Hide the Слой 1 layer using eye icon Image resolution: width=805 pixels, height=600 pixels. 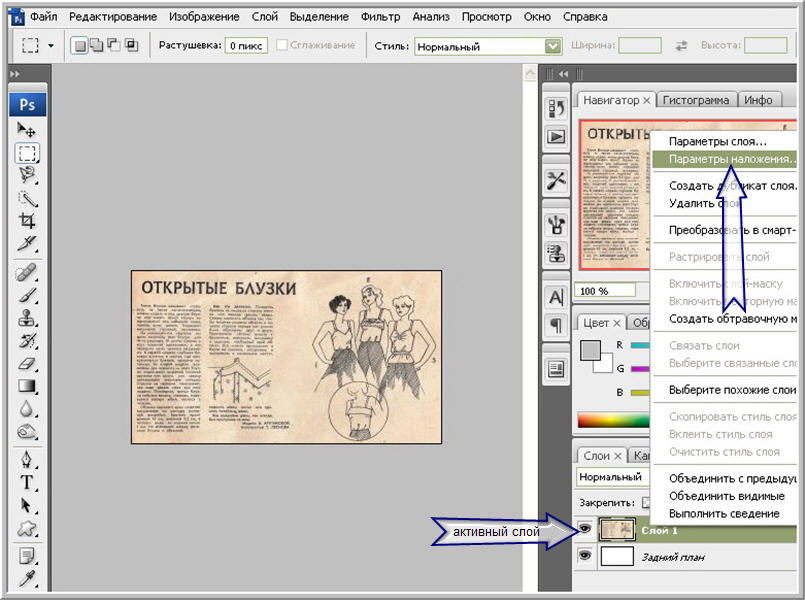pos(585,530)
